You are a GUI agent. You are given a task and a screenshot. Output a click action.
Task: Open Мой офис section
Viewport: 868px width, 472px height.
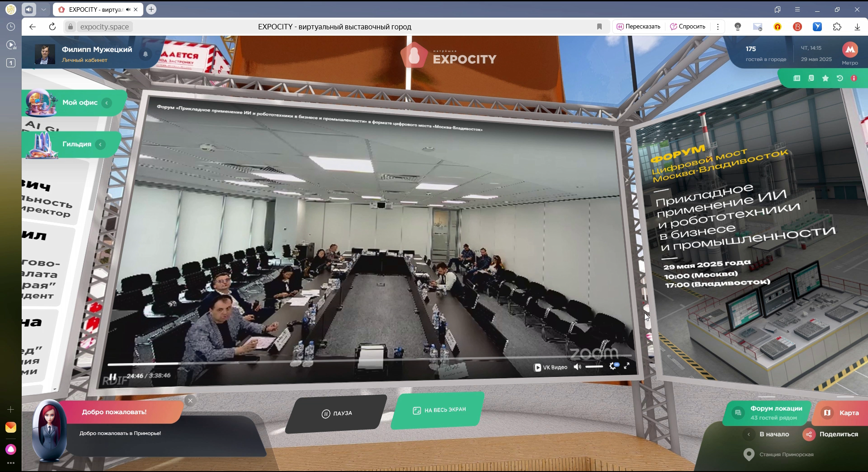[x=80, y=103]
